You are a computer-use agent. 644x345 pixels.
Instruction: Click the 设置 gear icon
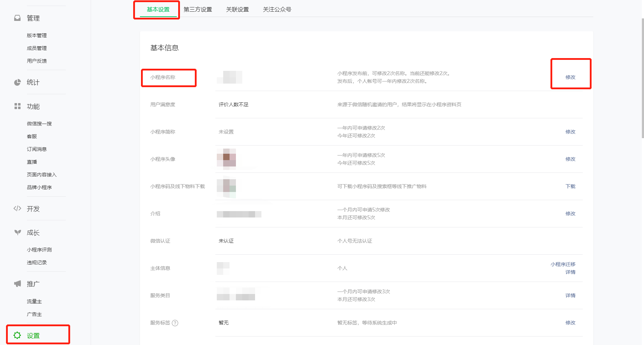(x=17, y=335)
